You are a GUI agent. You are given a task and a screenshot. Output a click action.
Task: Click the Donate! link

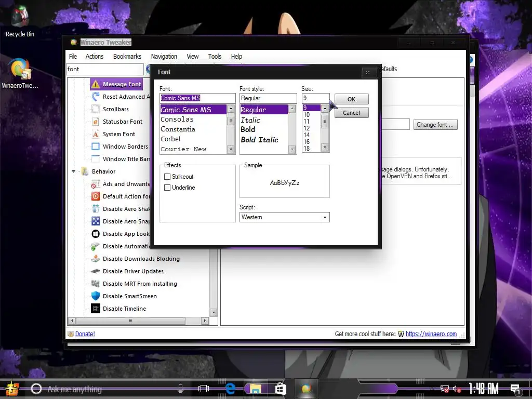[85, 334]
